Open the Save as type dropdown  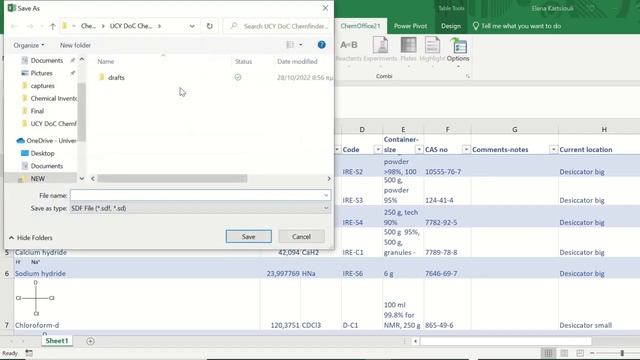tap(326, 208)
